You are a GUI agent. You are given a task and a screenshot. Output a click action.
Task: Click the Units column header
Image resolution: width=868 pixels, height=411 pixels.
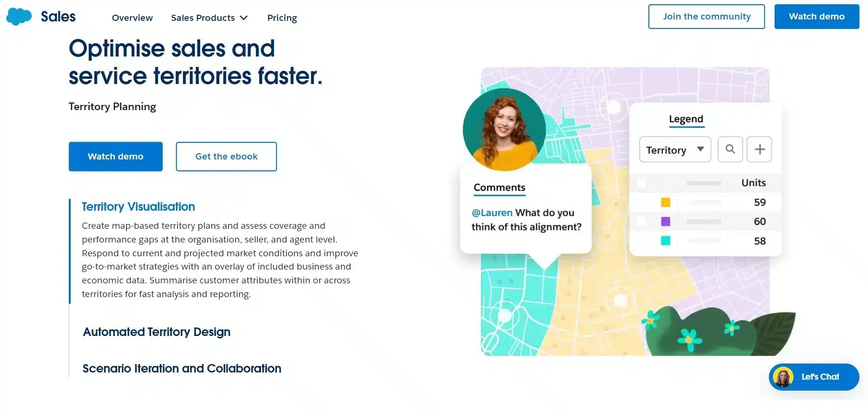pos(753,183)
